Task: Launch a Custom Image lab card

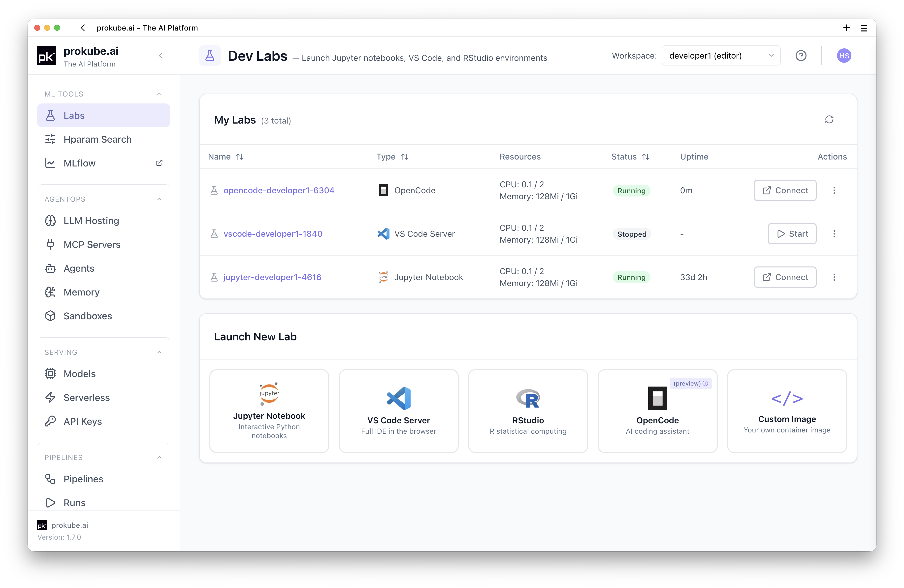Action: click(x=787, y=411)
